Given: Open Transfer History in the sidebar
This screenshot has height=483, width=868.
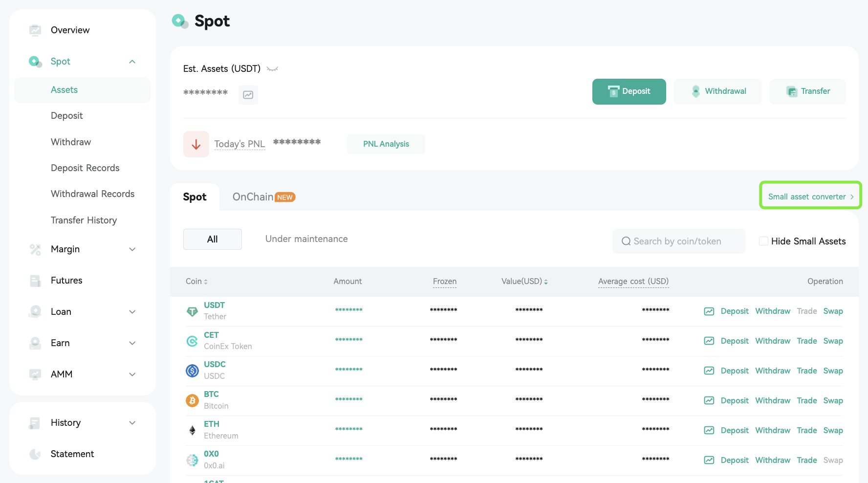Looking at the screenshot, I should (84, 220).
